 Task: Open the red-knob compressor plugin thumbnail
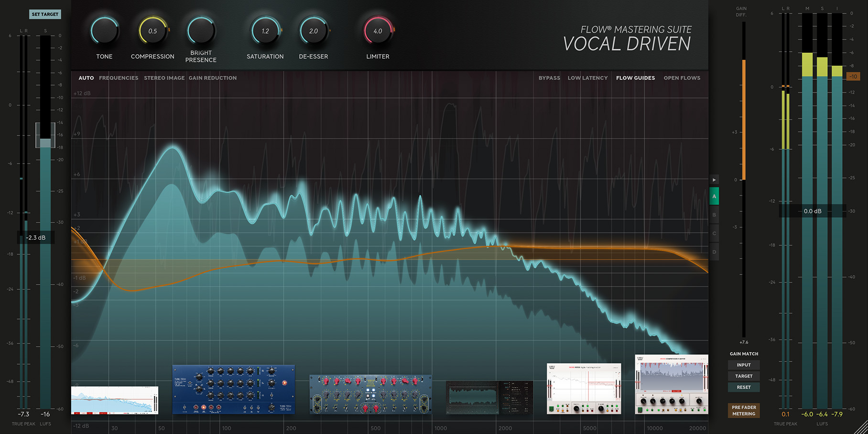coord(370,394)
